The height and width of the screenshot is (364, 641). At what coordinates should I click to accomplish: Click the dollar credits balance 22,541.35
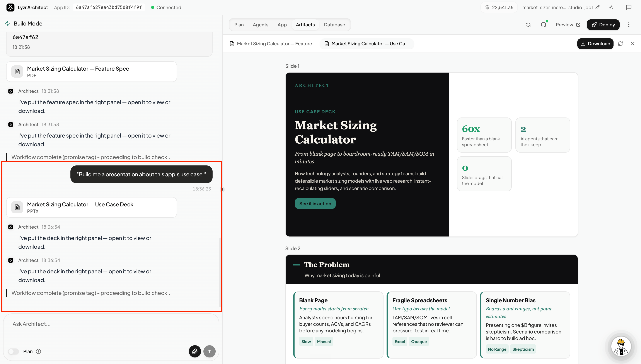(499, 7)
